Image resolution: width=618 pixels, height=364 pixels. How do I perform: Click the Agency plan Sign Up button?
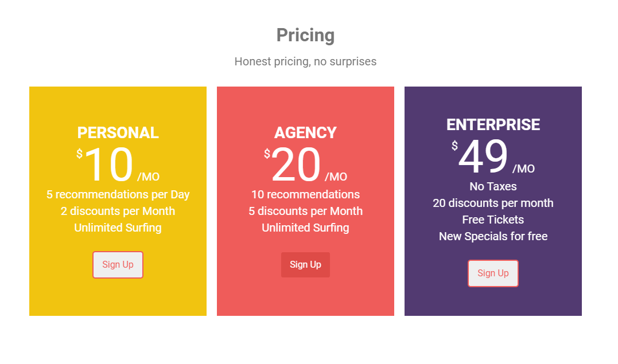305,265
